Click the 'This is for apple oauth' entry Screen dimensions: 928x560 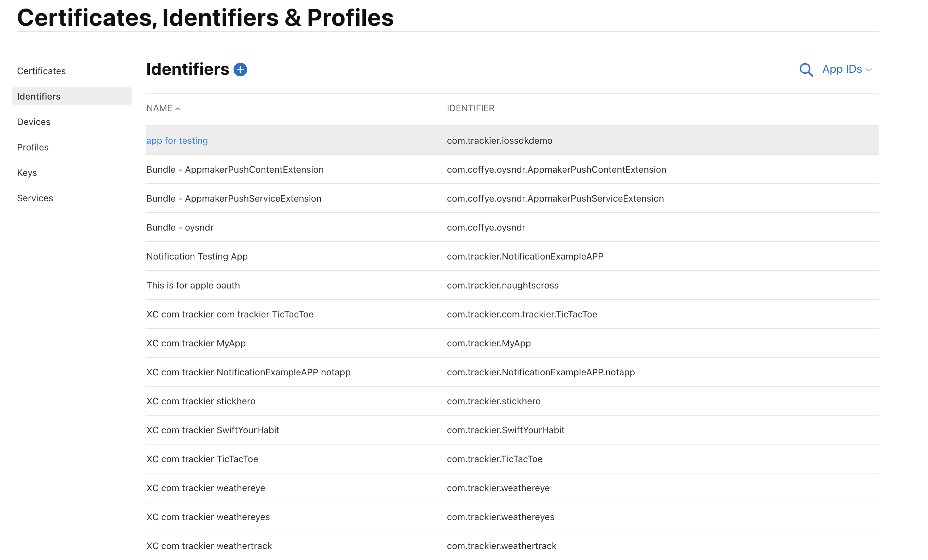pos(193,285)
